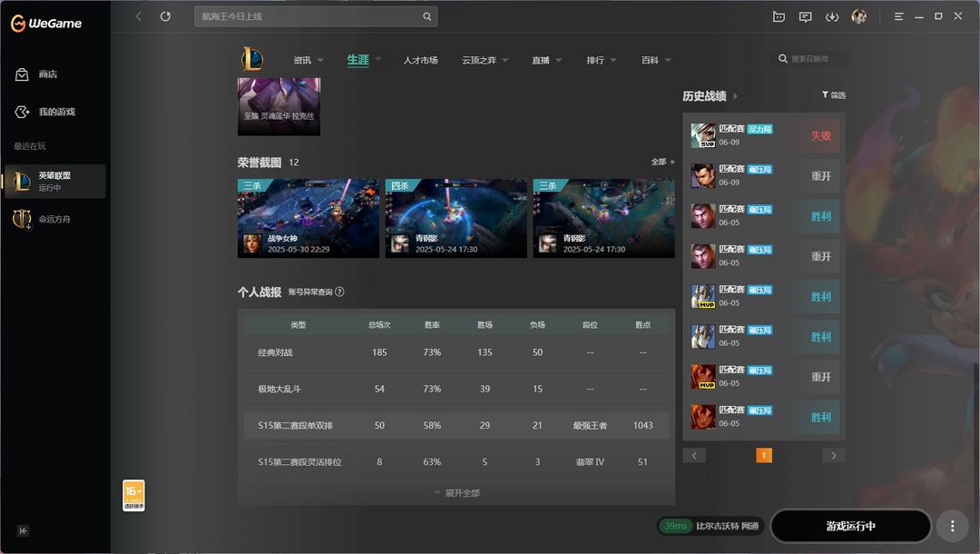This screenshot has height=554, width=980.
Task: Expand the 排行 dropdown menu
Action: click(613, 60)
